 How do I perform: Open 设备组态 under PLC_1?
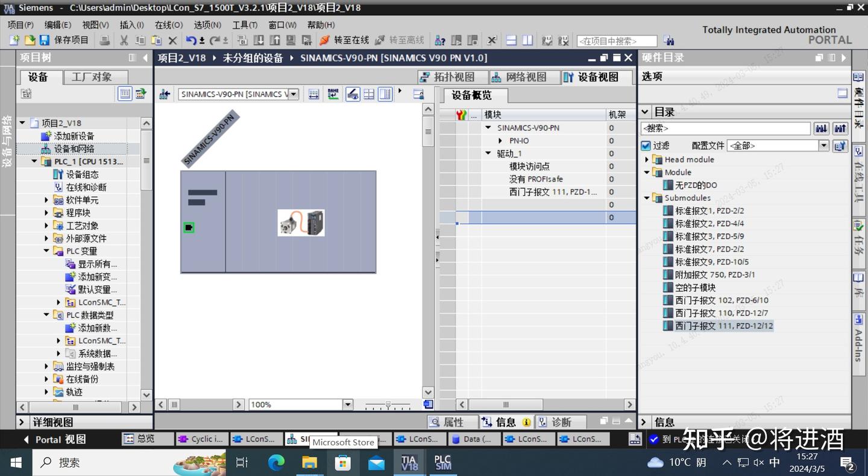pos(83,174)
